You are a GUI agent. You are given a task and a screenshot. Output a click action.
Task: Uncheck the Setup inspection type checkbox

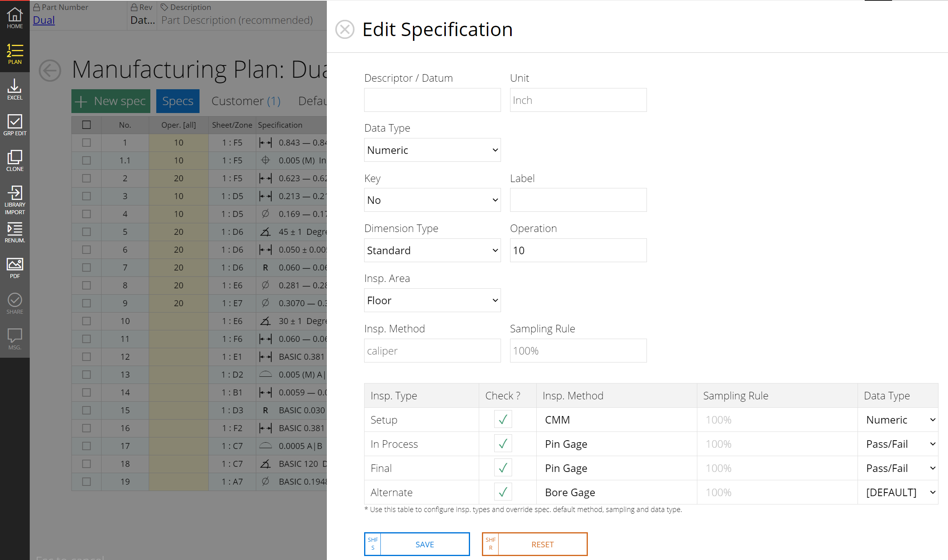(503, 420)
